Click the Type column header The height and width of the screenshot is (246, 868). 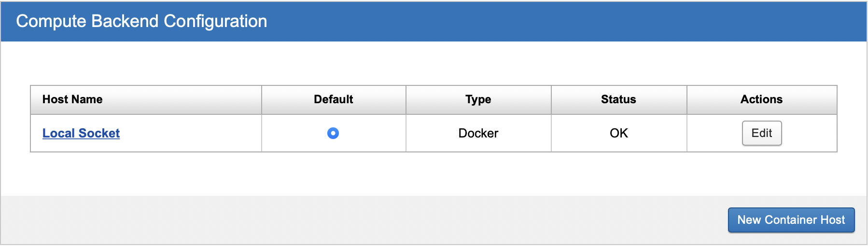tap(478, 99)
